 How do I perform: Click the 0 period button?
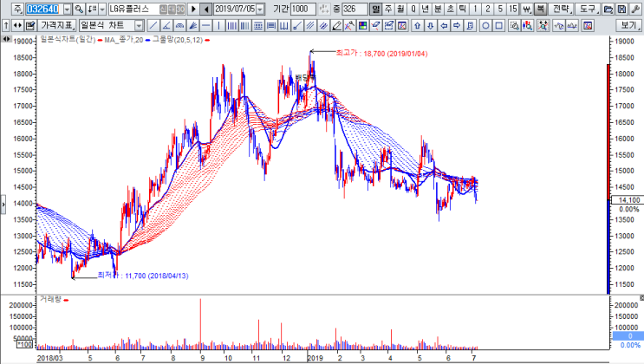[413, 9]
